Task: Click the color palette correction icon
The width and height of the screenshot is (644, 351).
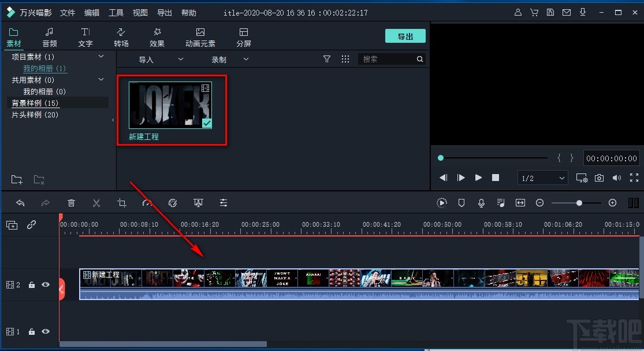Action: coord(173,203)
